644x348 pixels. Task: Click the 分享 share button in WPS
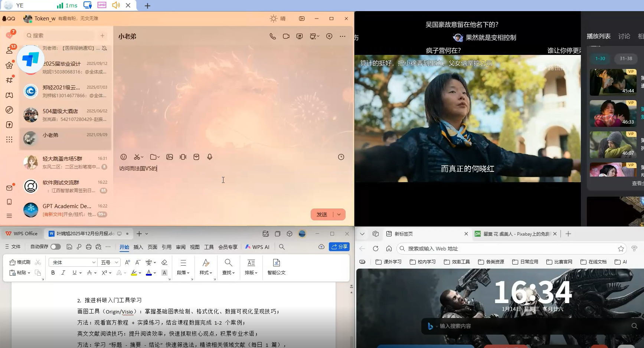(339, 247)
